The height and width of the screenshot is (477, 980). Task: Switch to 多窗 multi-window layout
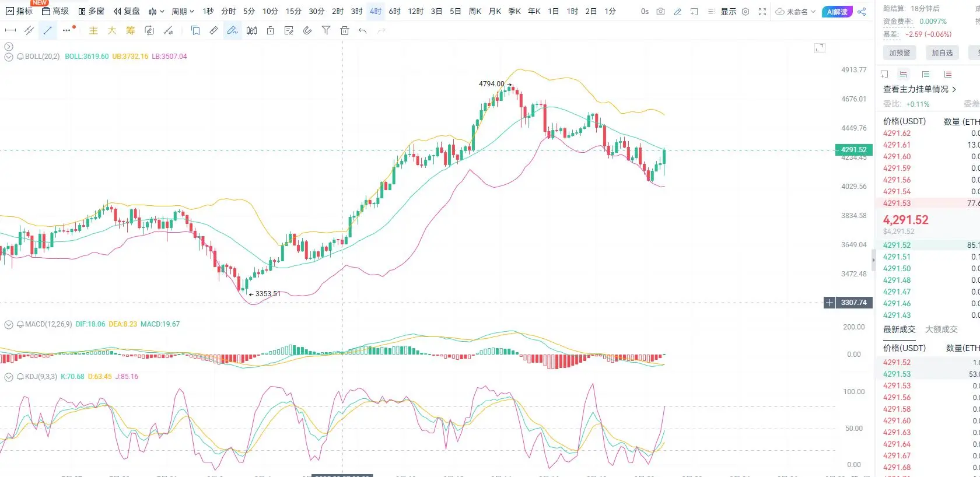pos(91,11)
